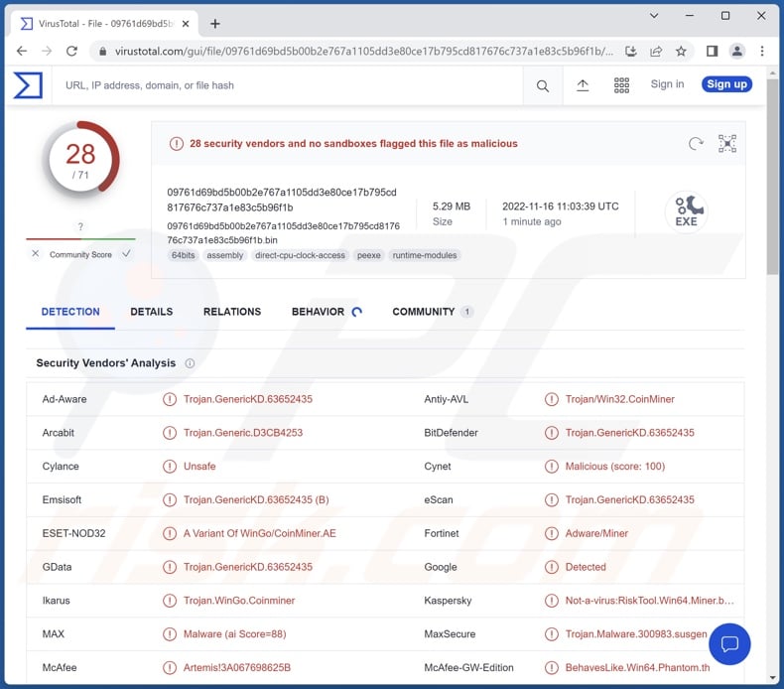Click the install app icon in address bar

(x=631, y=51)
